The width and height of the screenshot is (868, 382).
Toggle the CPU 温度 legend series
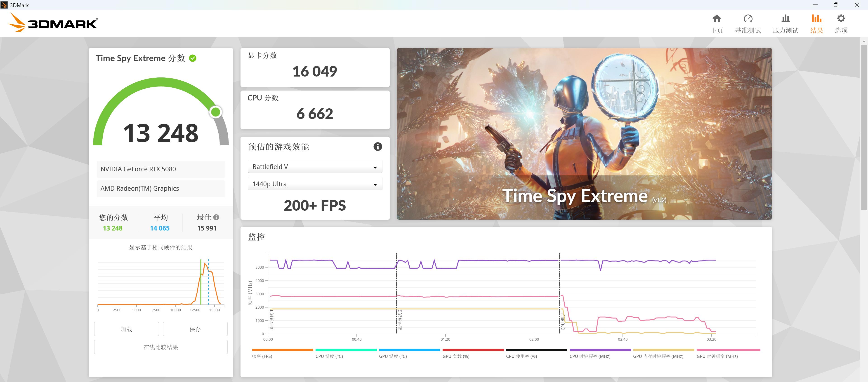tap(329, 356)
